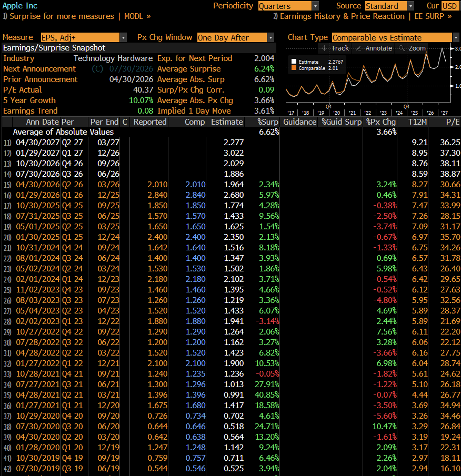Image resolution: width=461 pixels, height=476 pixels.
Task: Click the %Guid Surp column header
Action: (x=342, y=122)
